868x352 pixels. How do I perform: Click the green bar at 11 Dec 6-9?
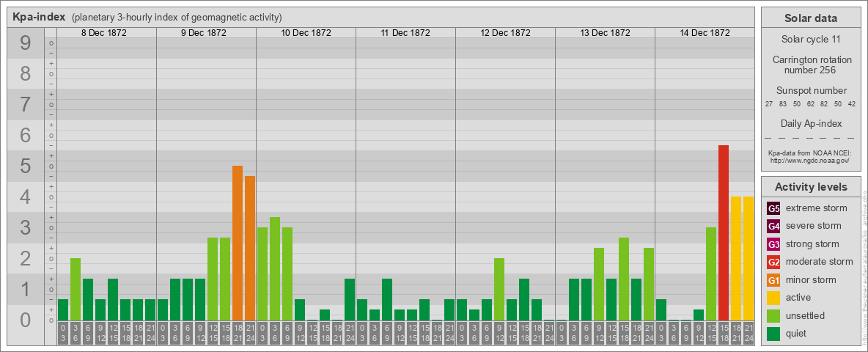(387, 299)
